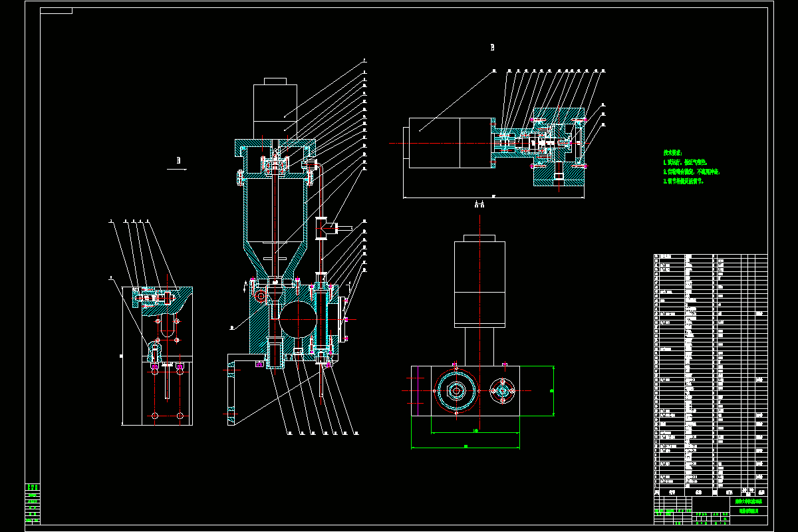Select the small circular flange in the top view
The image size is (798, 532).
[501, 392]
